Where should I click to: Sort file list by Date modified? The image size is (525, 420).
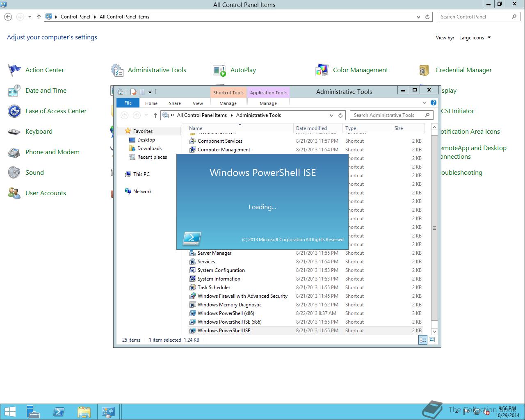pos(318,128)
